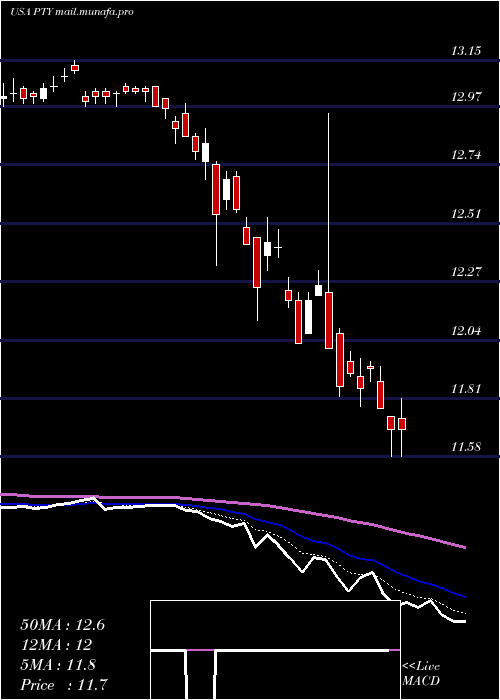500x700 pixels.
Task: Click the 11.58 price axis label
Action: 466,446
